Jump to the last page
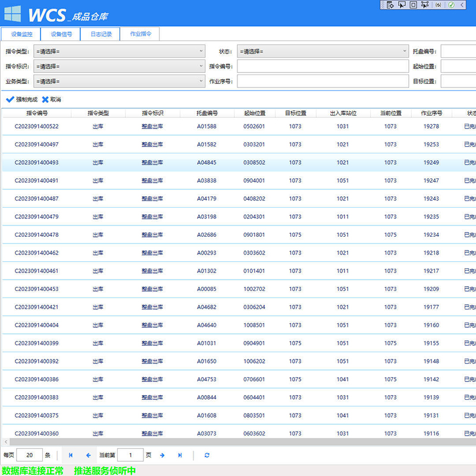476x476 pixels. point(180,455)
